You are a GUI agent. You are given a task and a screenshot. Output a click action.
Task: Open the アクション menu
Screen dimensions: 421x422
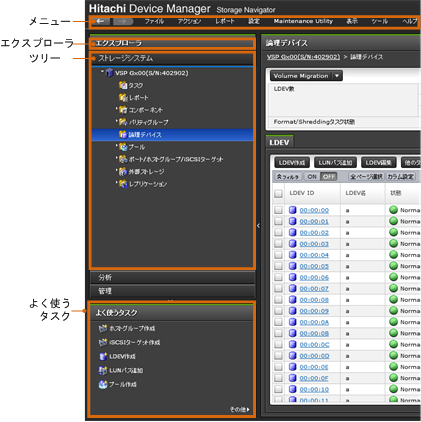pos(189,21)
